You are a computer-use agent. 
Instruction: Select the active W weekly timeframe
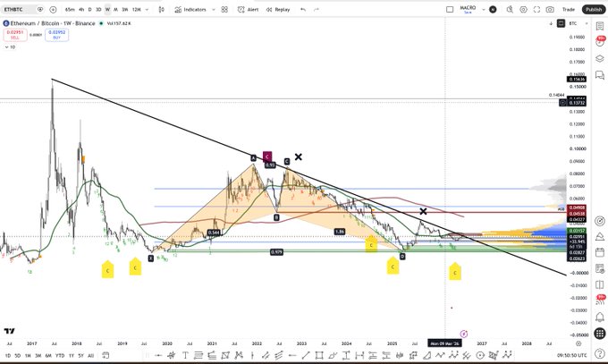[107, 9]
